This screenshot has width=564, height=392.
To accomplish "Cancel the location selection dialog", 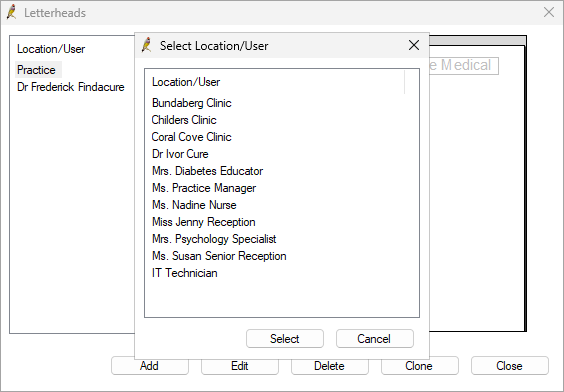I will (375, 339).
